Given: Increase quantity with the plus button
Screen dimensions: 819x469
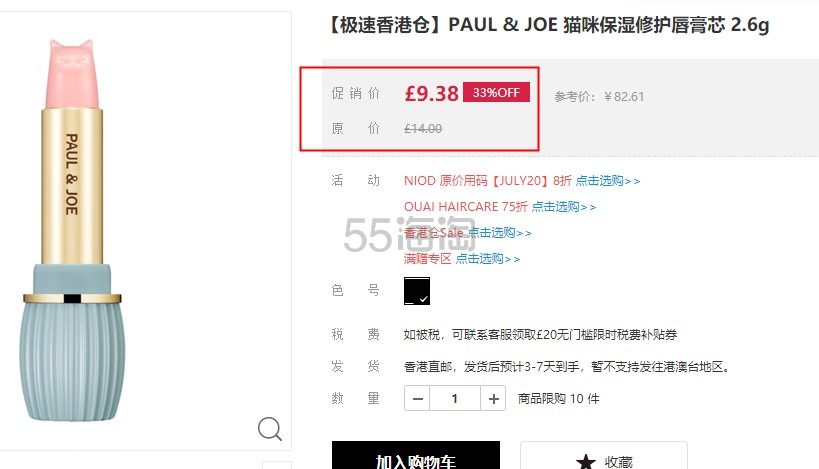Looking at the screenshot, I should tap(493, 398).
